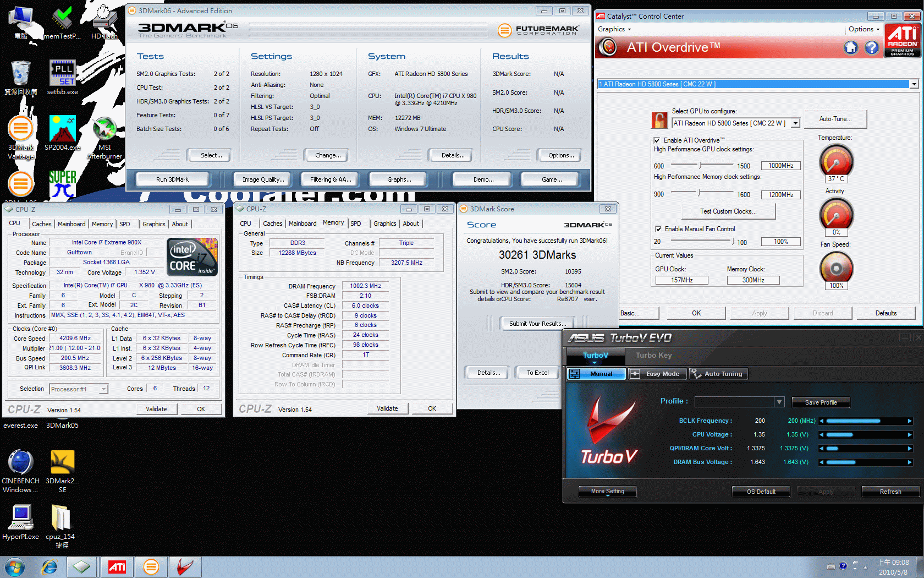Switch to ATI Catalyst taskbar button
The width and height of the screenshot is (924, 578).
(x=117, y=567)
